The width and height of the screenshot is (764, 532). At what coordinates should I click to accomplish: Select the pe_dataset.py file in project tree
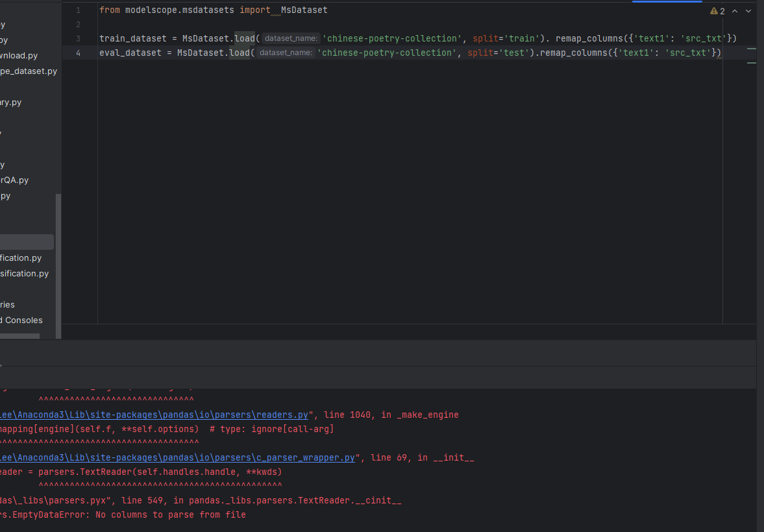(x=29, y=71)
